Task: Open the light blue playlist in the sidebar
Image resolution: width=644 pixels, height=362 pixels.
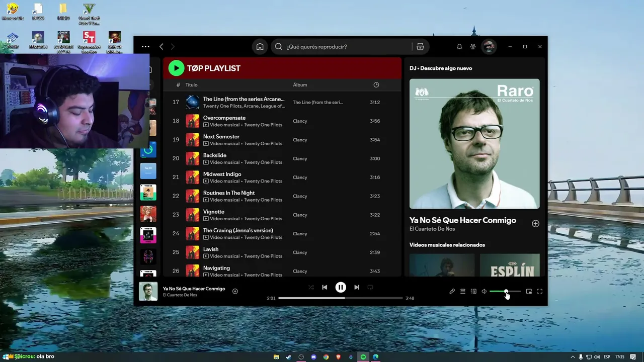Action: [148, 171]
